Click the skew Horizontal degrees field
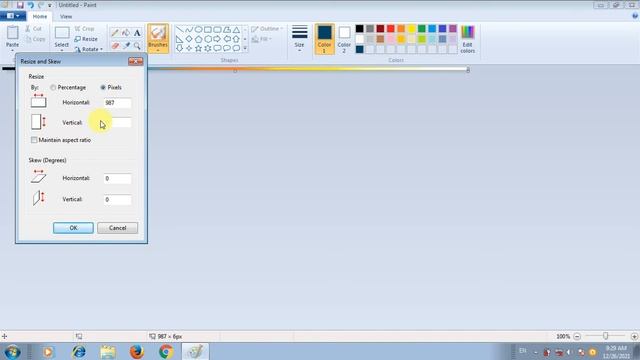640x360 pixels. pyautogui.click(x=118, y=178)
